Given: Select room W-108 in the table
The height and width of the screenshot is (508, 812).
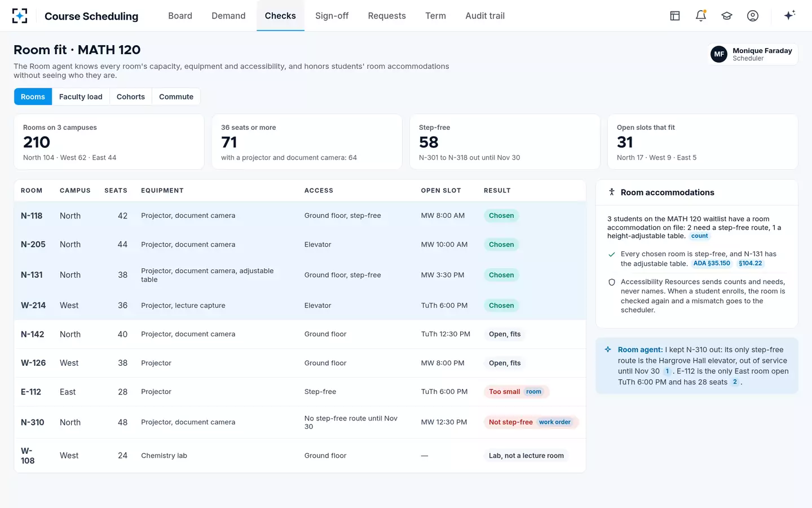Looking at the screenshot, I should pyautogui.click(x=300, y=456).
